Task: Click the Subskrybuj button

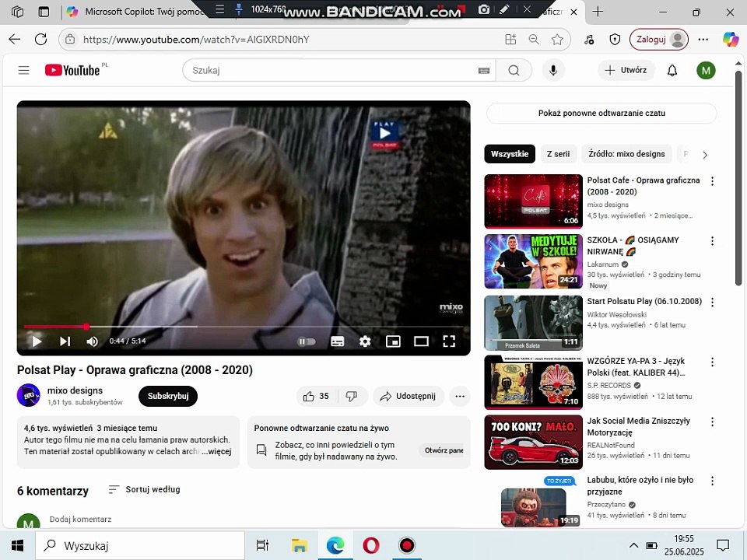Action: pos(168,396)
